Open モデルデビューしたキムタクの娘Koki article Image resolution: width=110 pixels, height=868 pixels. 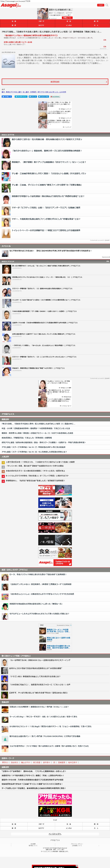pyautogui.click(x=39, y=614)
